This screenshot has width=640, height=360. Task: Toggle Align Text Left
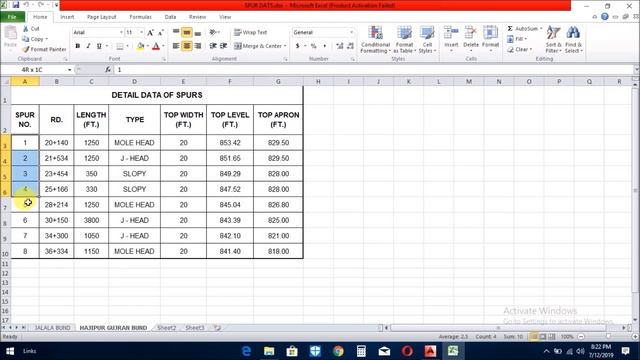[176, 46]
